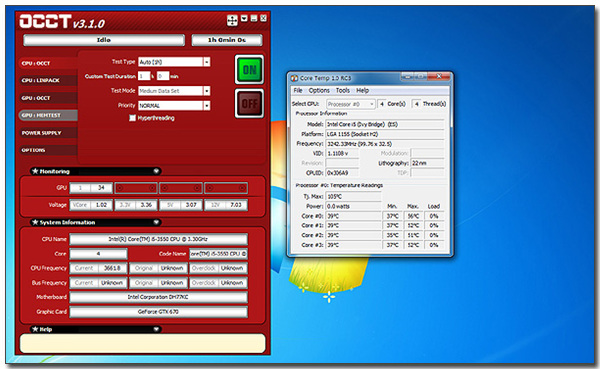Click the Core count field showing '4'

[x=98, y=254]
